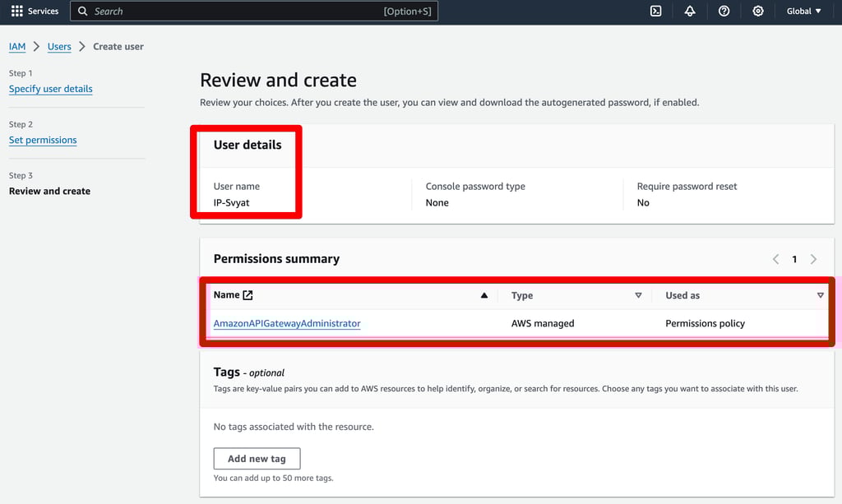This screenshot has height=504, width=842.
Task: Open the settings gear icon
Action: 757,11
